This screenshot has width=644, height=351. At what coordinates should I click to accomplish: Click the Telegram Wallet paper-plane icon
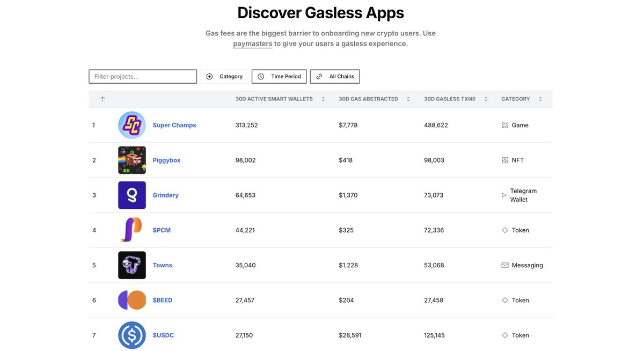click(504, 195)
